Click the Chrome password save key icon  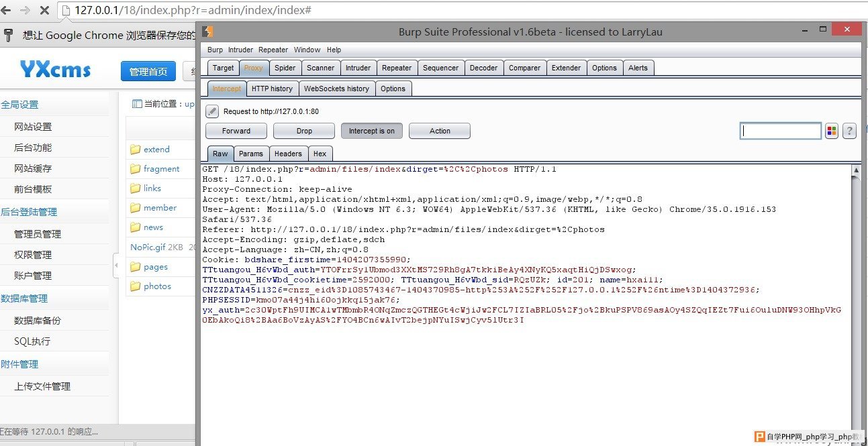(9, 35)
